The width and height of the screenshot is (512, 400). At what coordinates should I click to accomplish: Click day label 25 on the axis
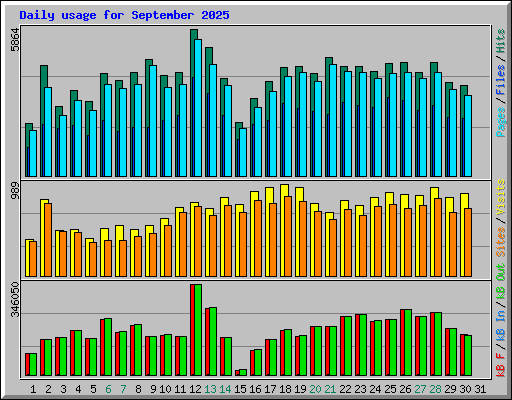(x=390, y=389)
